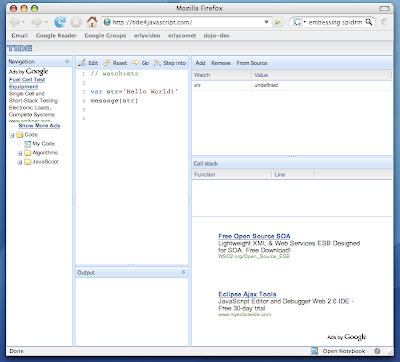400x362 pixels.
Task: Click the green Go arrow beside the address bar
Action: coord(278,22)
